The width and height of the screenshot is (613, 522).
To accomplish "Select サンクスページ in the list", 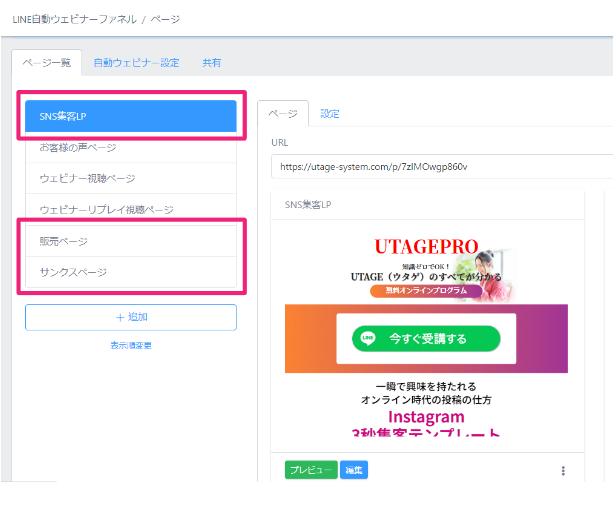I will coord(131,272).
